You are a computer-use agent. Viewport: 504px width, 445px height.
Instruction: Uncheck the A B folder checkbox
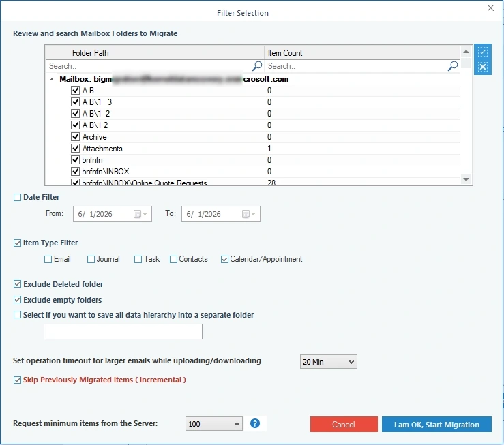[x=75, y=91]
